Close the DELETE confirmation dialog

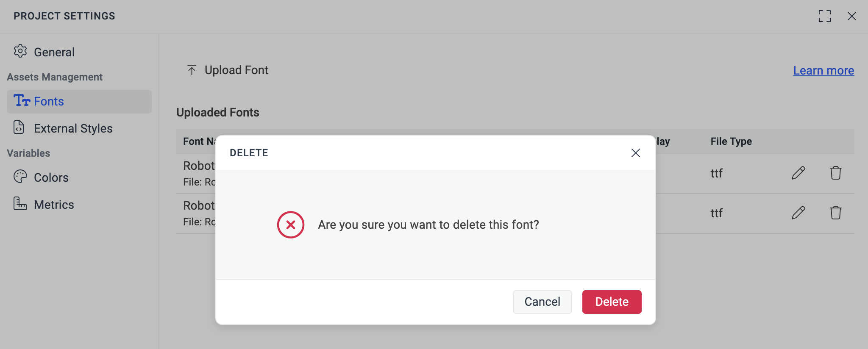click(635, 153)
